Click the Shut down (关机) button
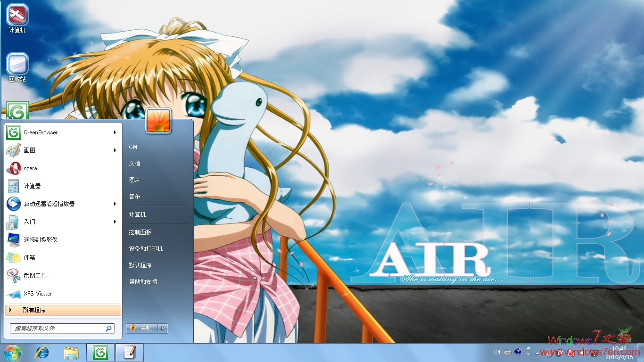Screen dimensions: 644x362 pos(142,328)
